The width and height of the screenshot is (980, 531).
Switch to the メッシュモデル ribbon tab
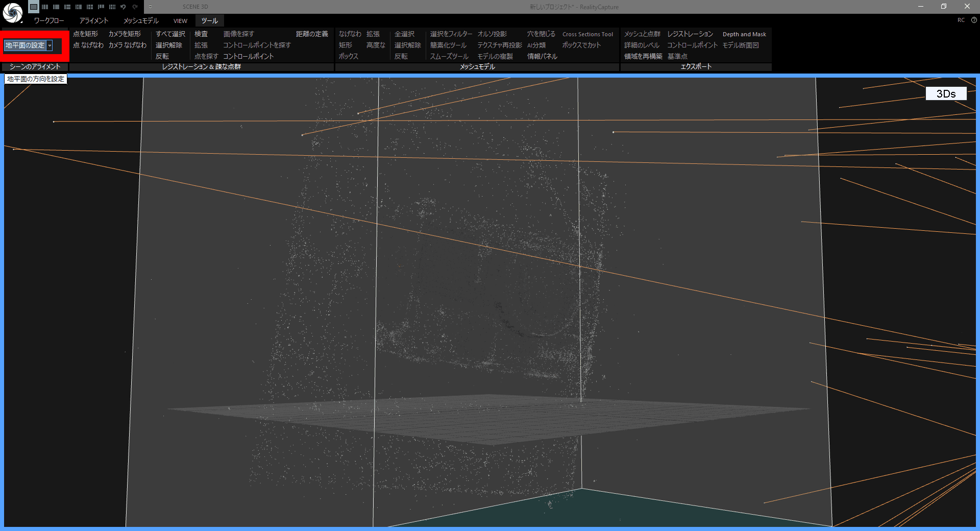[x=141, y=20]
